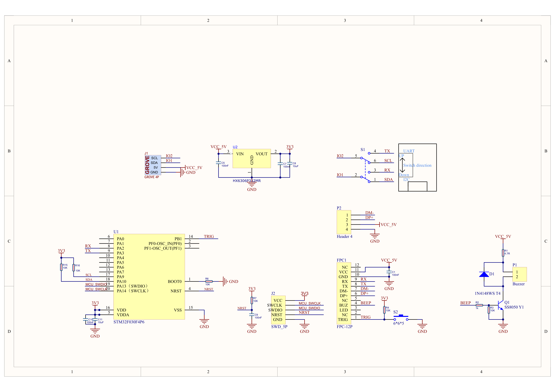Click the SWD_5P label

coord(279,327)
